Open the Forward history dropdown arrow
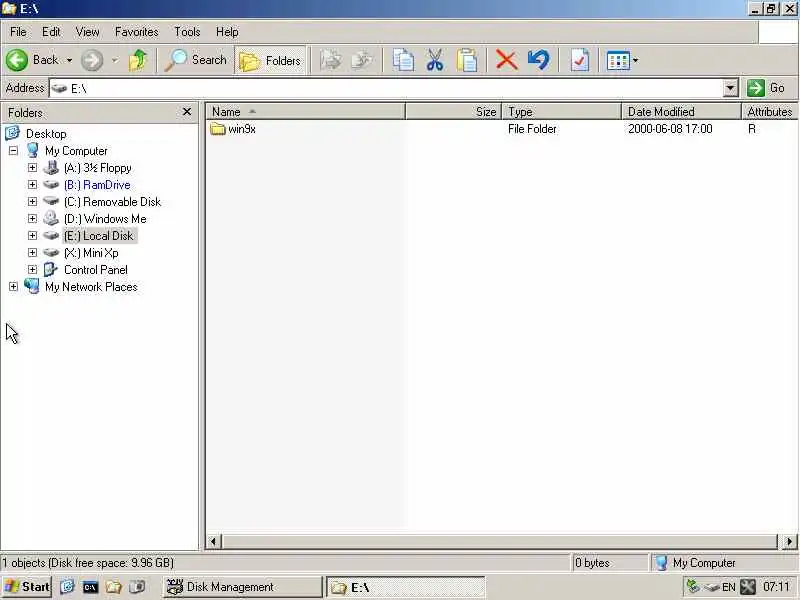 coord(115,60)
